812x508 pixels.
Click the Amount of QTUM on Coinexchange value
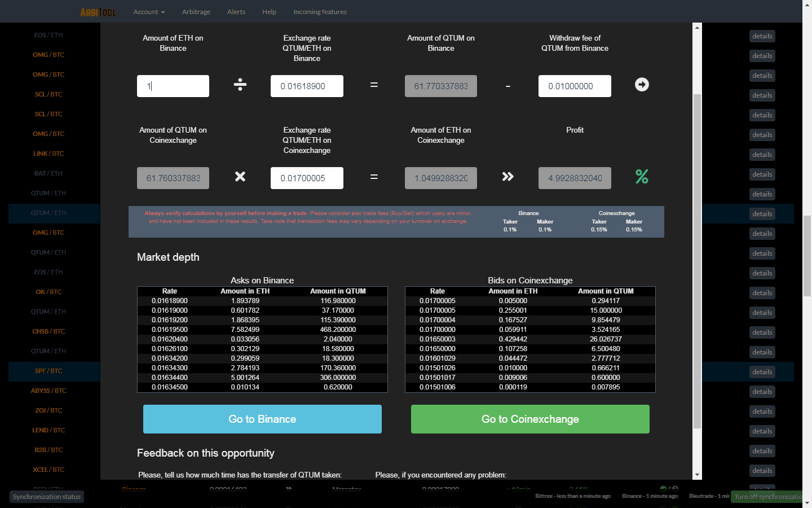[x=173, y=178]
